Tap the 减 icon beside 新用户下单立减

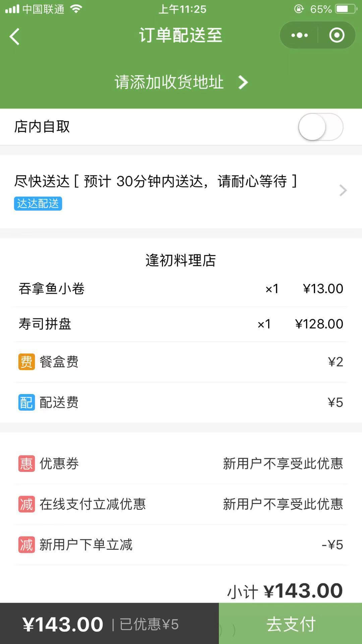tap(26, 545)
